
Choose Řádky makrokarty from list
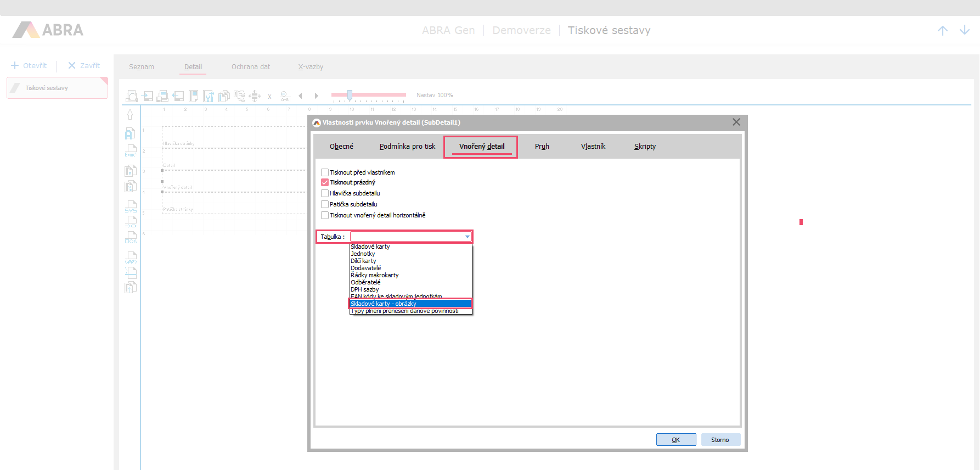click(410, 275)
